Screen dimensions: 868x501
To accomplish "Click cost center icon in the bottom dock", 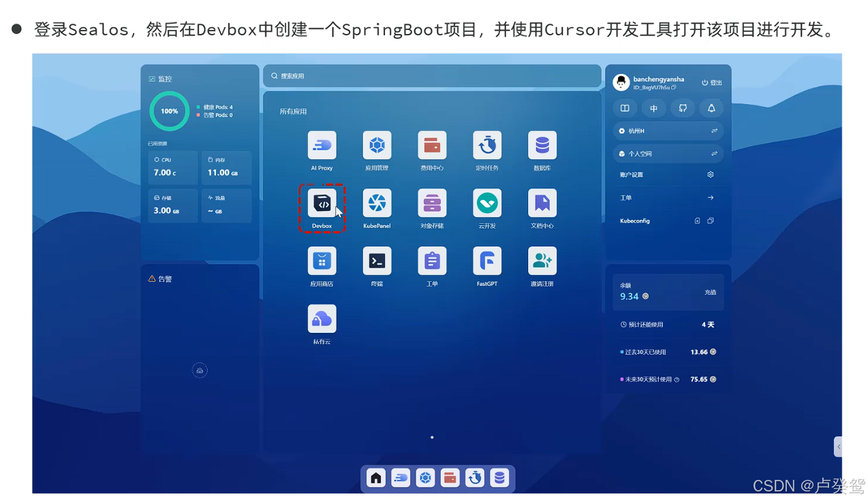I will [x=450, y=478].
